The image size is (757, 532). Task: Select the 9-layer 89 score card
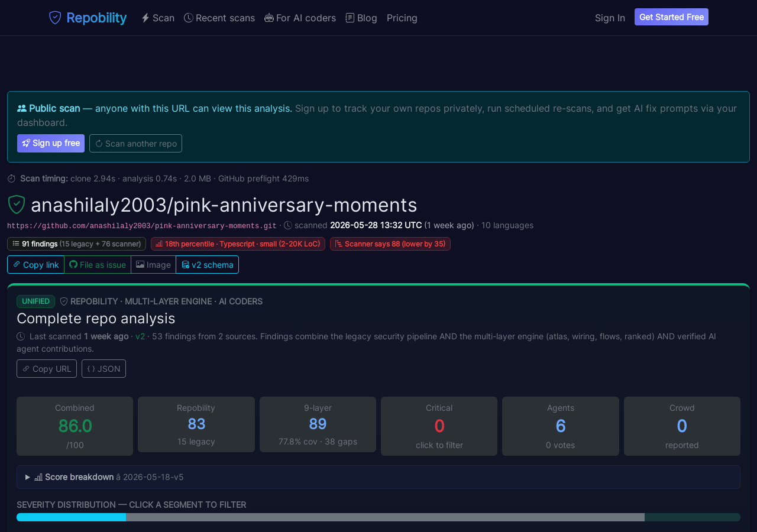(318, 424)
